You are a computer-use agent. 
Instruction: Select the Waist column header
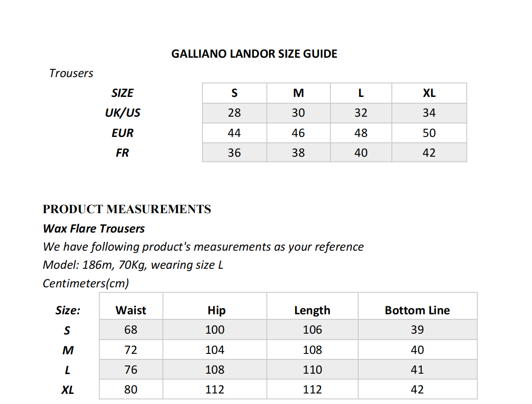[130, 310]
